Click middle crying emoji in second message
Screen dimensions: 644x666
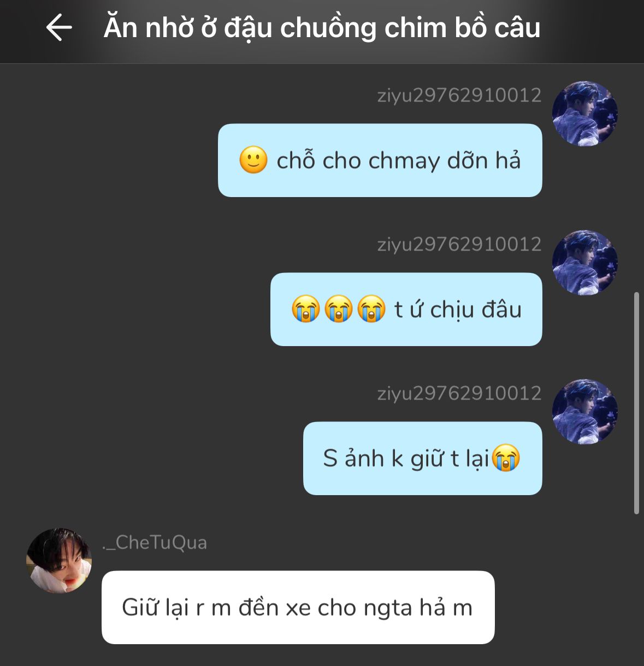tap(339, 309)
